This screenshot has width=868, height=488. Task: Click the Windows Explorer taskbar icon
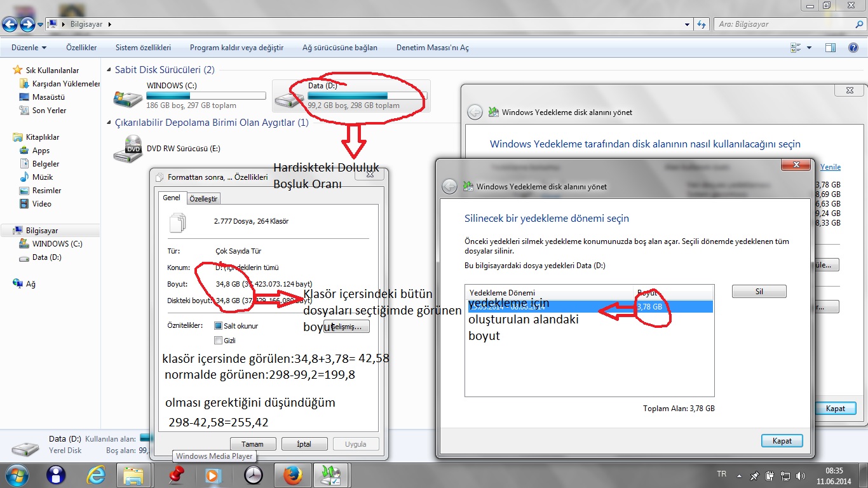point(134,475)
